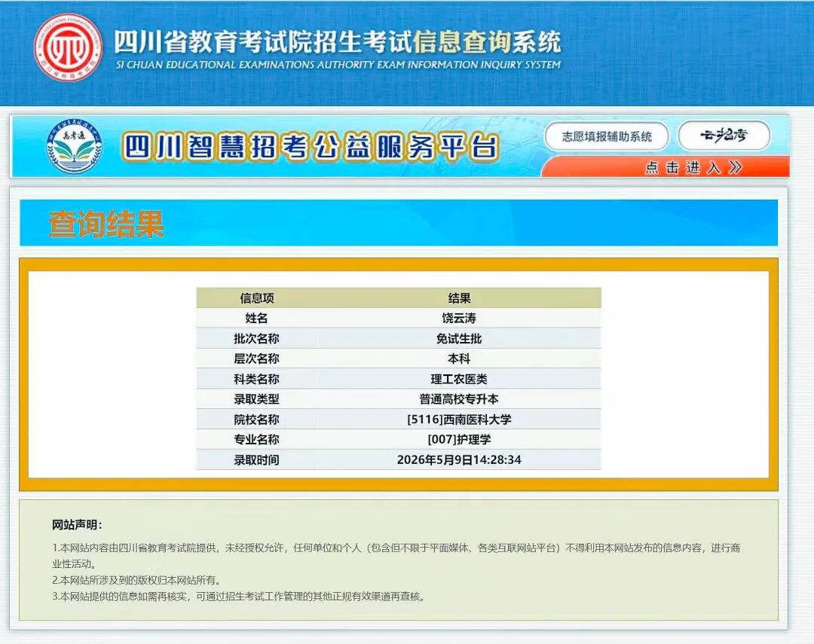Select the value [007]护理学
This screenshot has width=814, height=644.
459,440
